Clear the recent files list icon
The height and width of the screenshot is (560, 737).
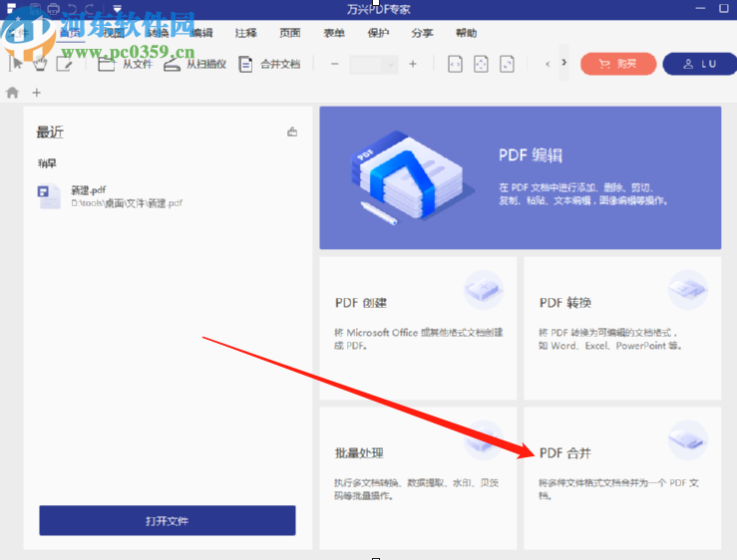coord(292,132)
